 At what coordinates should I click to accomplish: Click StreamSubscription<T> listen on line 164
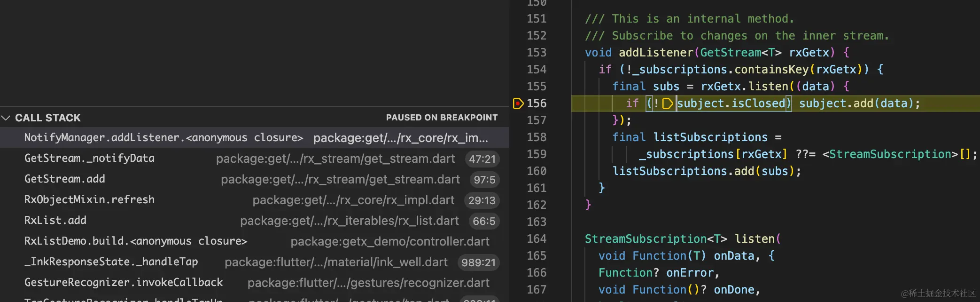pyautogui.click(x=679, y=239)
